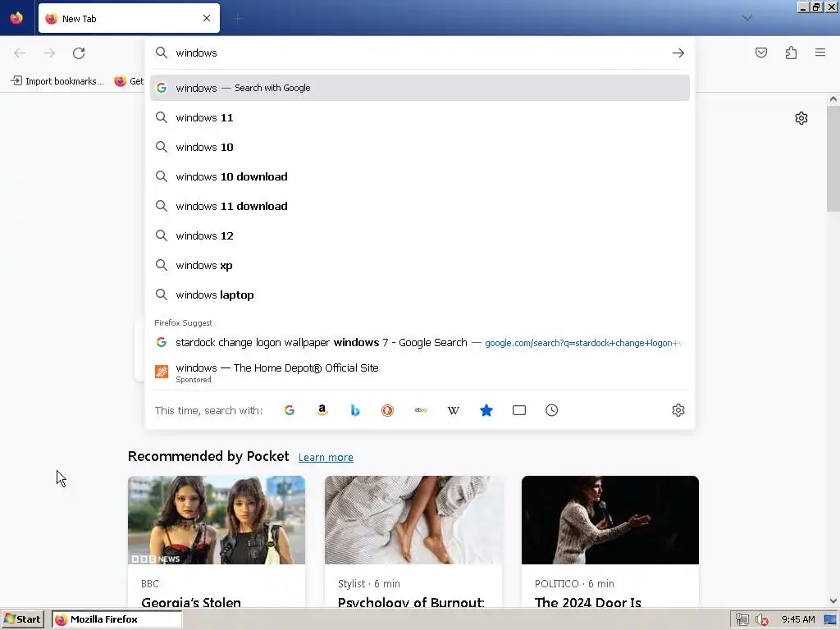
Task: Open the Stylist burnout article image
Action: [413, 519]
